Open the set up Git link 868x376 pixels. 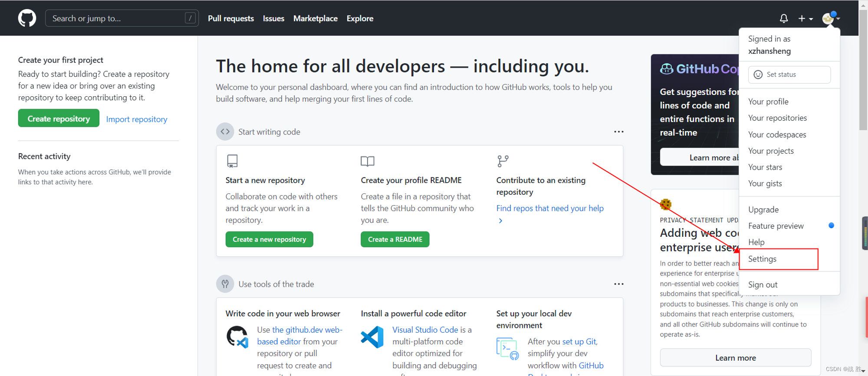click(x=579, y=341)
